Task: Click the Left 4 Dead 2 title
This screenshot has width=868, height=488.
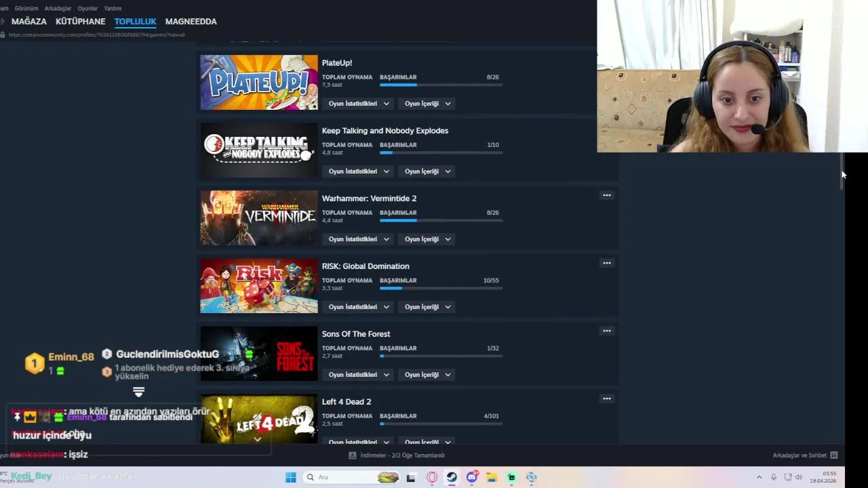Action: 347,402
